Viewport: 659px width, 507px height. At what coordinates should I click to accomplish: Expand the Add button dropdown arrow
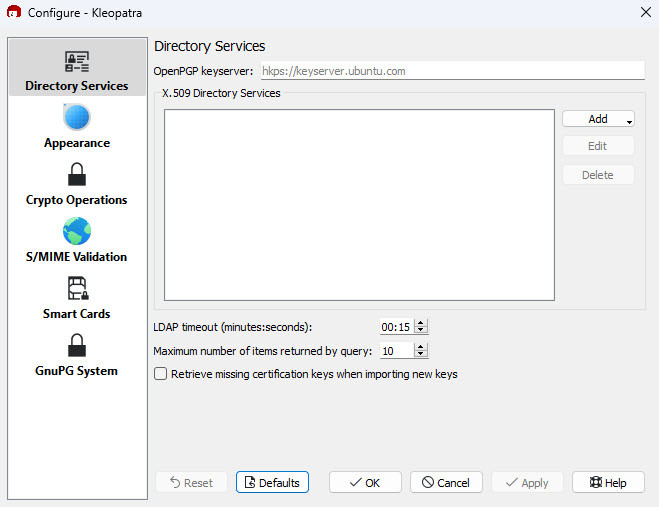(x=629, y=122)
